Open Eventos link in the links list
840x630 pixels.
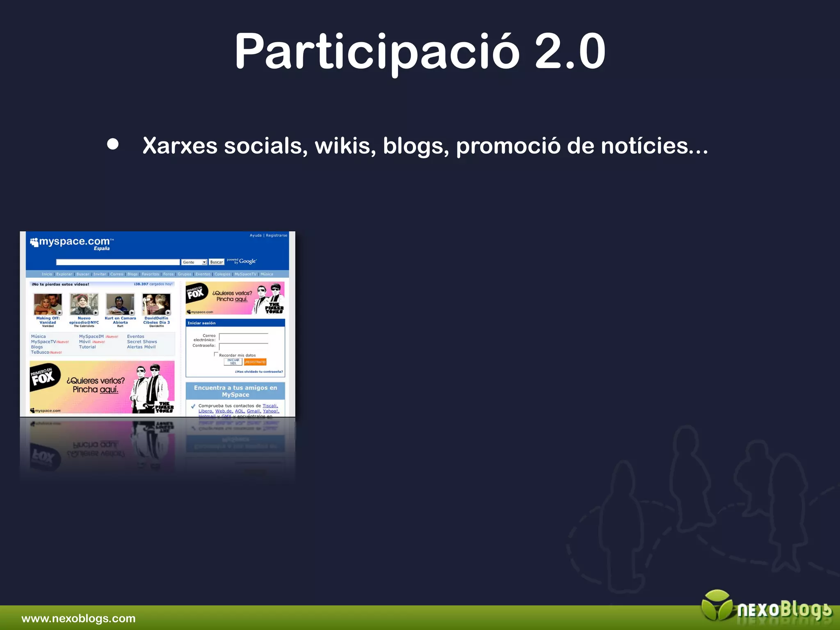click(x=135, y=336)
